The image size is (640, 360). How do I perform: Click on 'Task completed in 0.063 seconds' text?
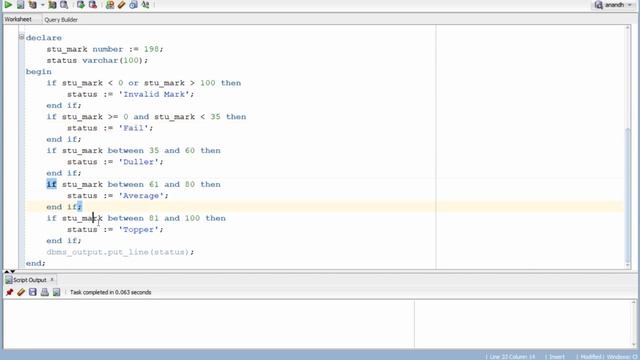pos(111,292)
